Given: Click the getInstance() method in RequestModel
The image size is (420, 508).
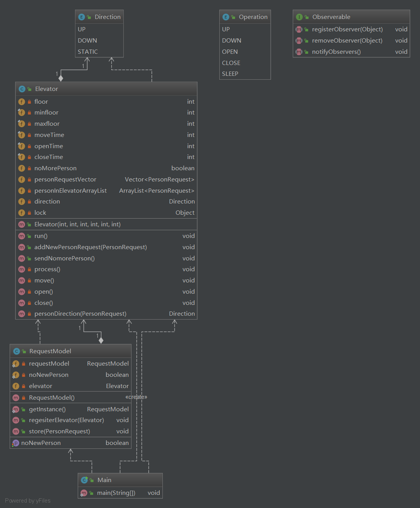Looking at the screenshot, I should click(x=47, y=409).
